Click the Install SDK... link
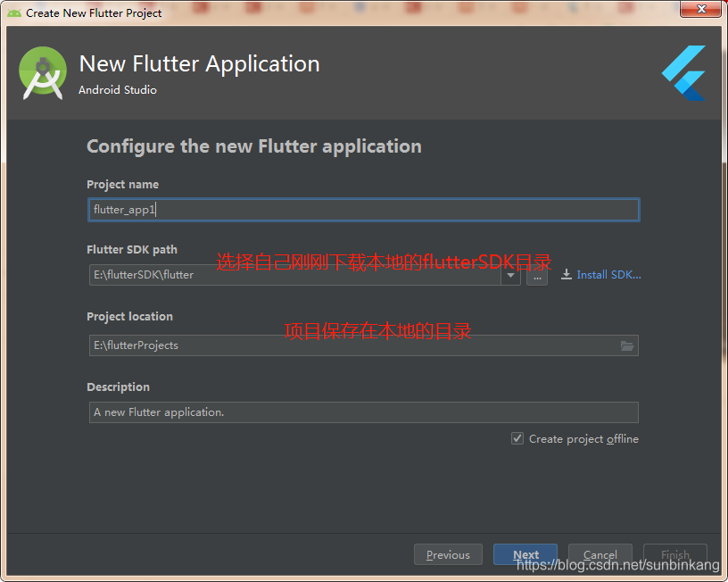The width and height of the screenshot is (728, 582). pyautogui.click(x=608, y=275)
